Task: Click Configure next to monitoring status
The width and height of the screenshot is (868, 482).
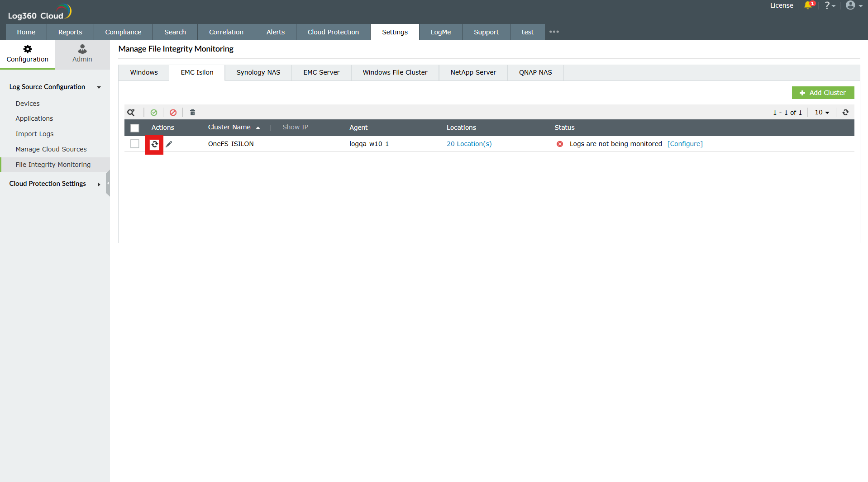Action: [685, 144]
